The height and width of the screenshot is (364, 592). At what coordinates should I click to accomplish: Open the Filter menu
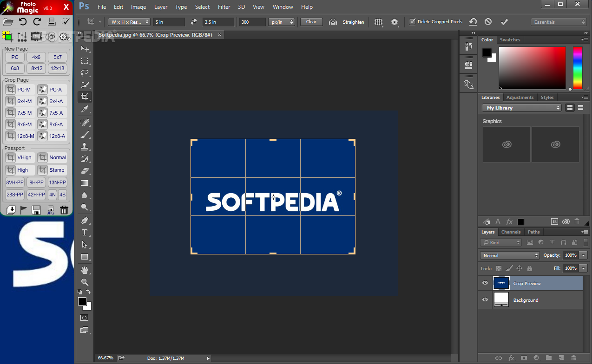(224, 7)
